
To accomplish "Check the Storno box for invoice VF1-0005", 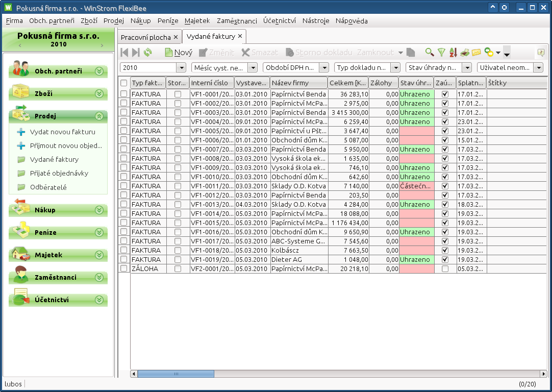I will tap(178, 131).
